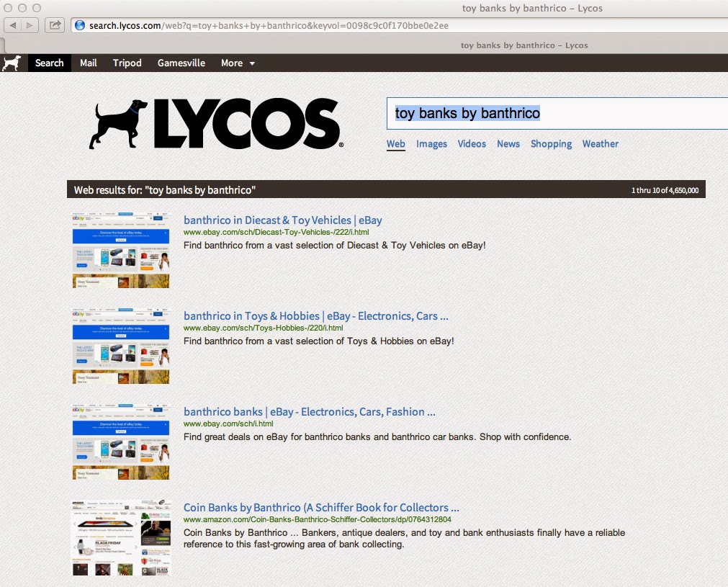The width and height of the screenshot is (728, 587).
Task: Open 'banthrico banks | eBay' result
Action: coord(309,412)
